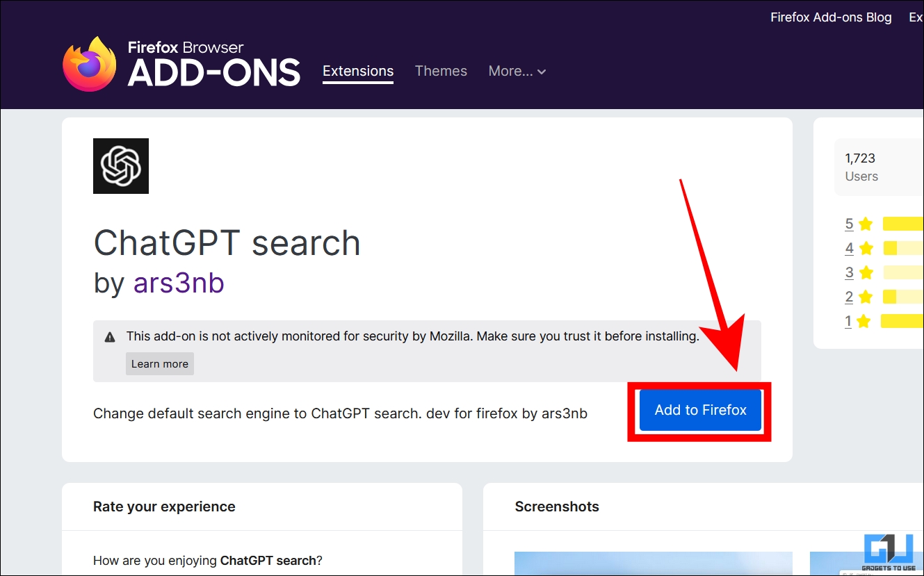Click the star icon next to 2
924x576 pixels.
866,297
